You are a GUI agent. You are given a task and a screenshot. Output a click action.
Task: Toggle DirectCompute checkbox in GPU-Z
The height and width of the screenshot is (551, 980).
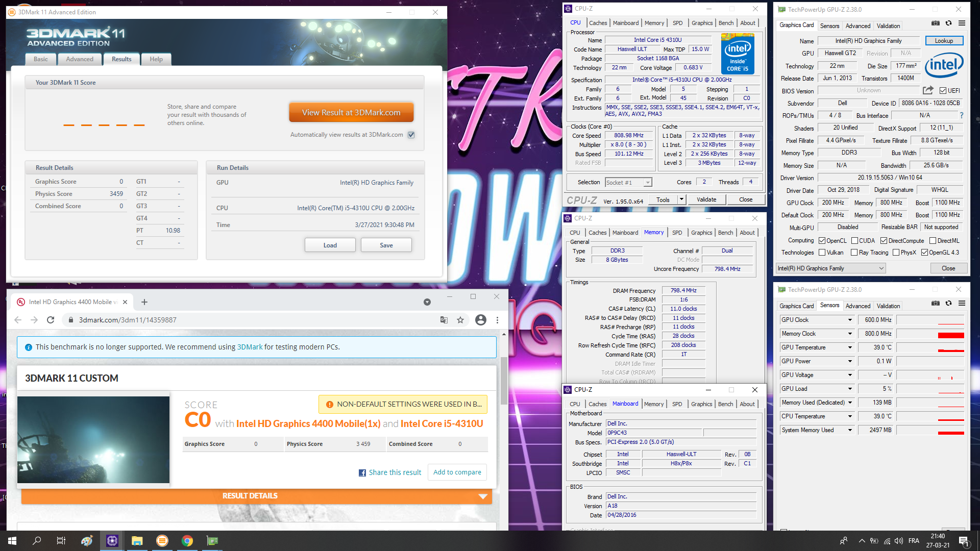click(x=884, y=241)
